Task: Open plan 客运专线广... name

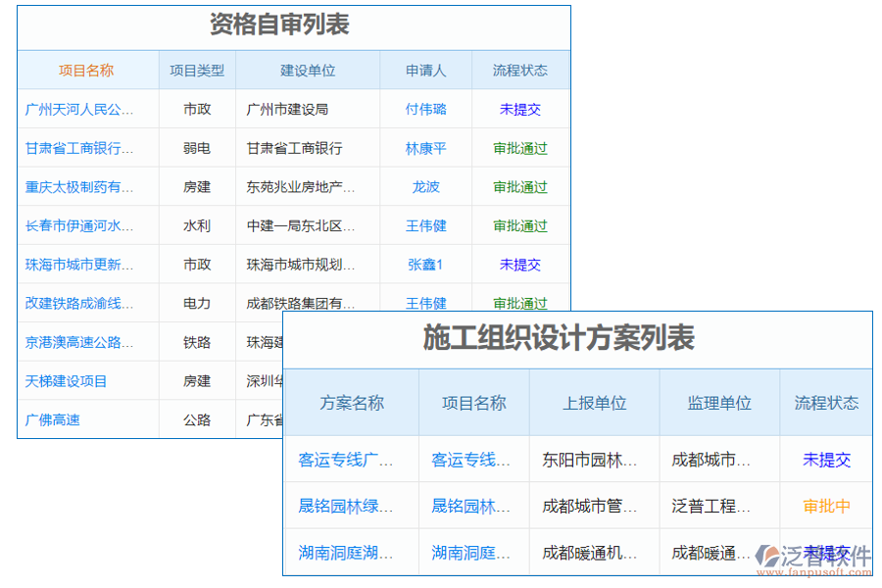Action: click(x=348, y=459)
